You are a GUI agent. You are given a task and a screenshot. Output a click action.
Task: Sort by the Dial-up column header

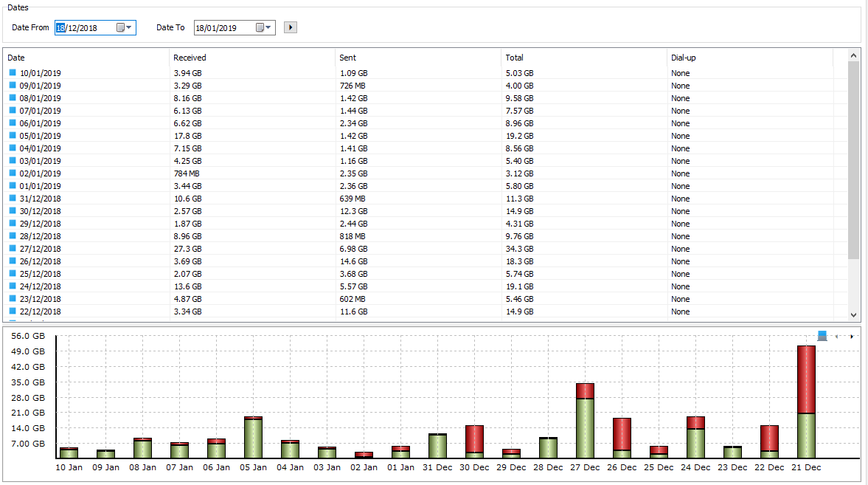(750, 58)
